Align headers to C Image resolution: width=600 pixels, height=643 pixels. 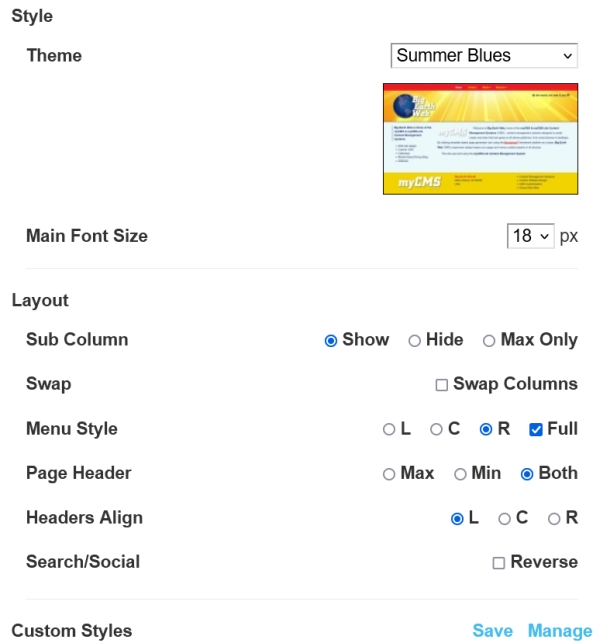pyautogui.click(x=505, y=518)
